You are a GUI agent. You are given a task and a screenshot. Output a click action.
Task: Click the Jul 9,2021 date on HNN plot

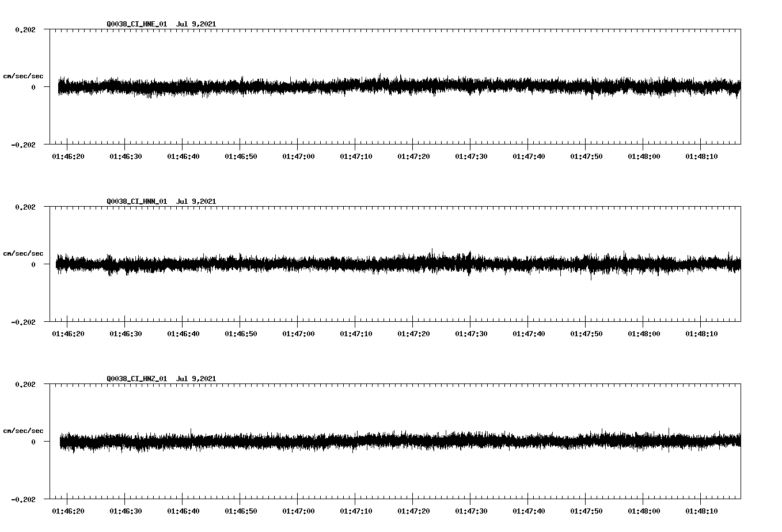196,202
